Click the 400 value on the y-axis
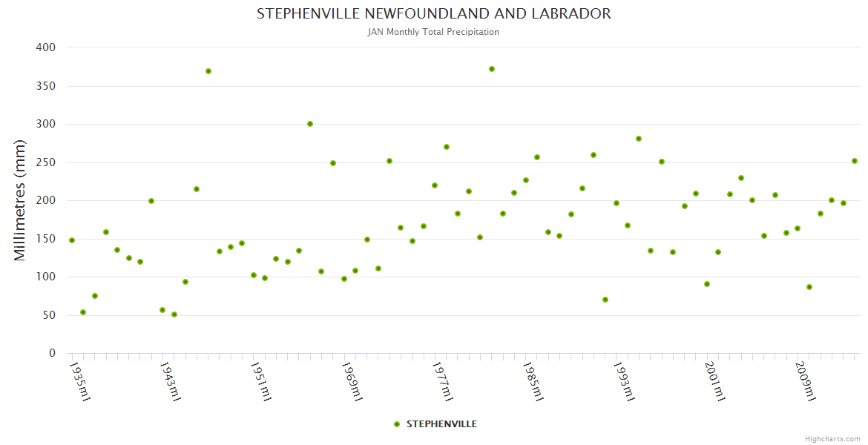The image size is (868, 445). point(46,47)
